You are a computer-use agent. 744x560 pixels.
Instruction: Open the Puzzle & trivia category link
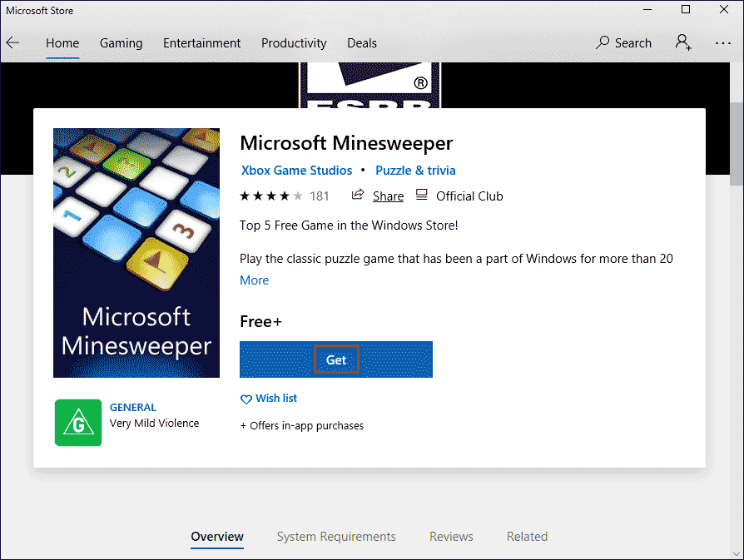click(415, 171)
